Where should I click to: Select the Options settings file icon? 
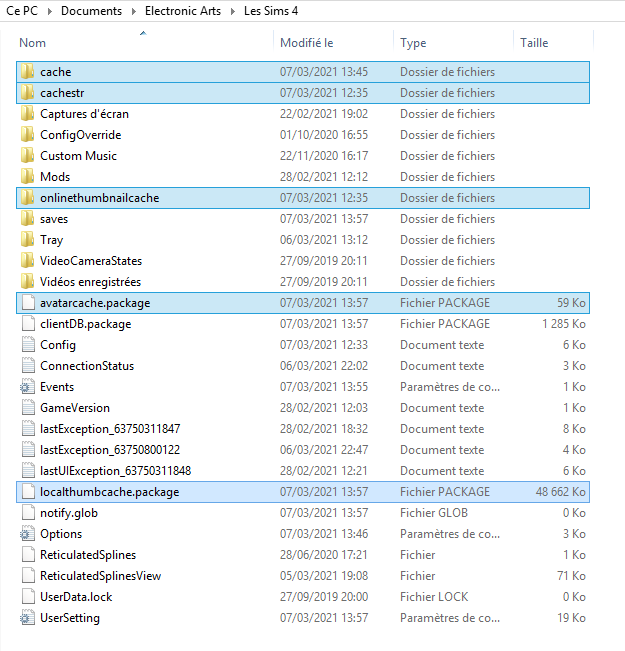point(28,534)
